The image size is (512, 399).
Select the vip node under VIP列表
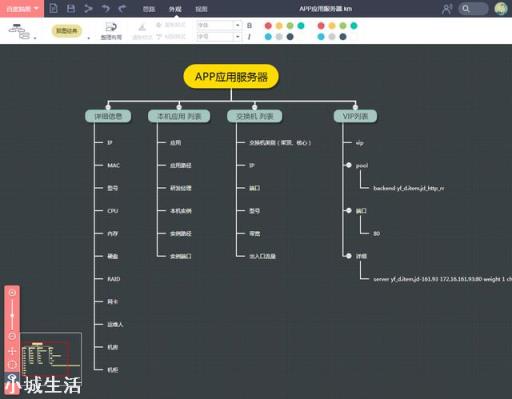359,143
